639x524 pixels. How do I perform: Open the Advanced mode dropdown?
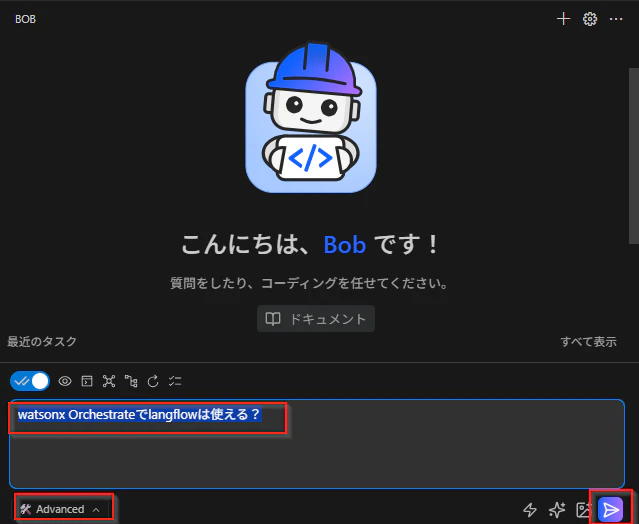60,509
